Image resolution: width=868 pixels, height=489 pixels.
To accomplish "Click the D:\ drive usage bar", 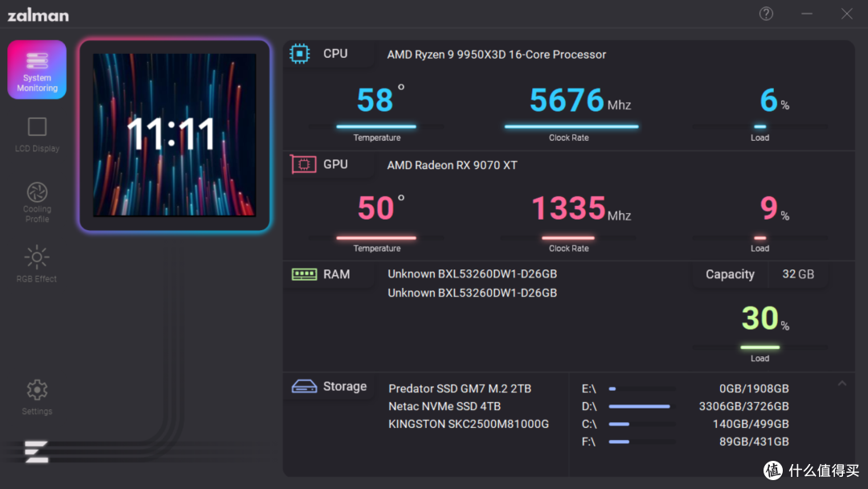I will coord(642,406).
